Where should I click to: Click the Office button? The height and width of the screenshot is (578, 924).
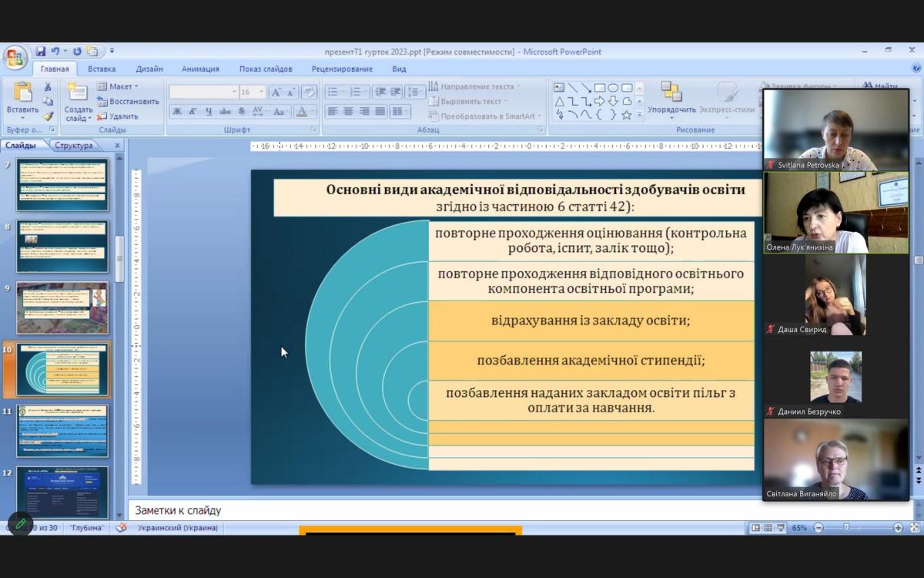15,57
